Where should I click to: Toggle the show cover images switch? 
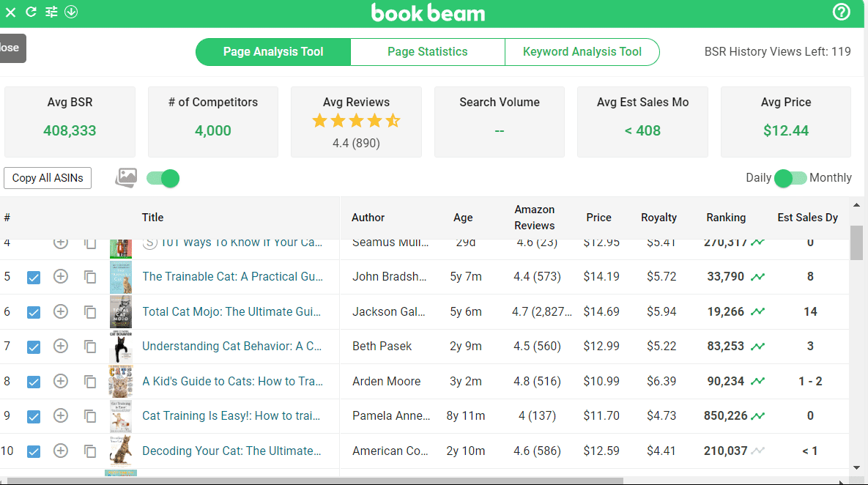[x=163, y=178]
